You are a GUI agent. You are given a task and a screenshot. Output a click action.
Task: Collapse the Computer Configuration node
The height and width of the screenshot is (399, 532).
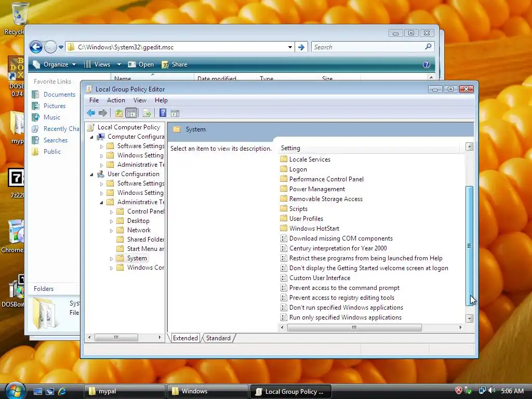click(91, 137)
